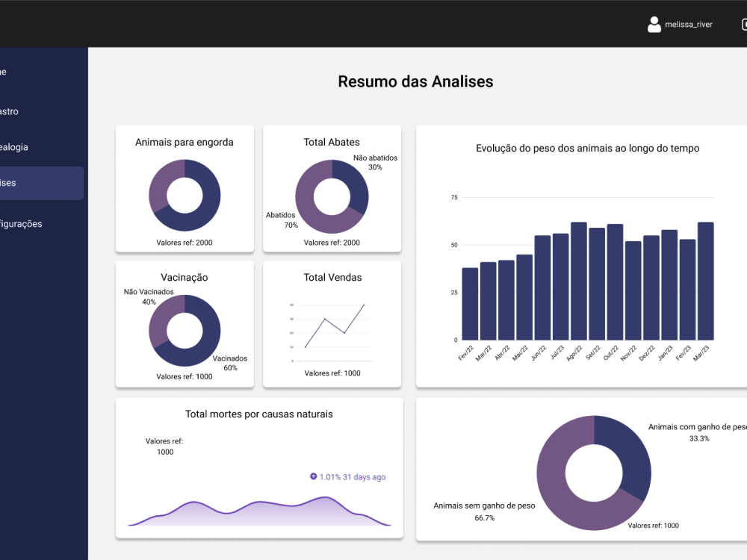Viewport: 747px width, 560px height.
Task: Click the Vacinação card title
Action: [x=185, y=277]
